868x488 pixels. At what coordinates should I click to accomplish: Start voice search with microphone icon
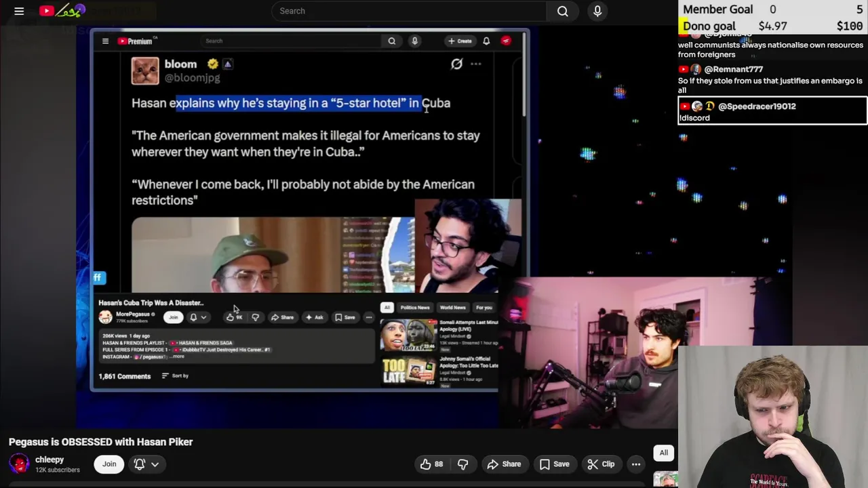[597, 11]
